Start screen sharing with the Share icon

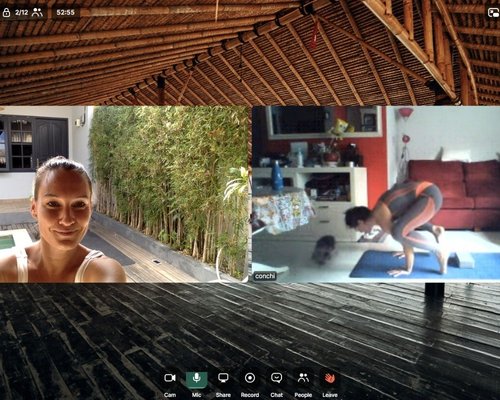coord(223,378)
